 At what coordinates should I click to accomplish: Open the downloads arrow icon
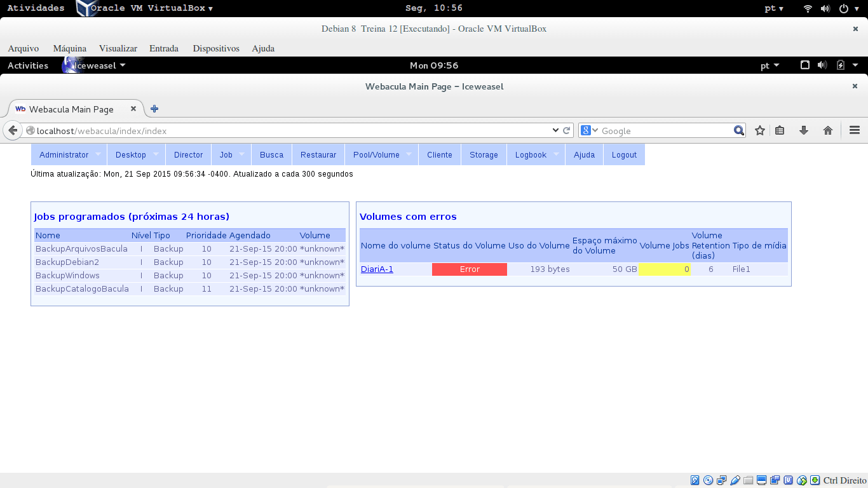pyautogui.click(x=803, y=130)
